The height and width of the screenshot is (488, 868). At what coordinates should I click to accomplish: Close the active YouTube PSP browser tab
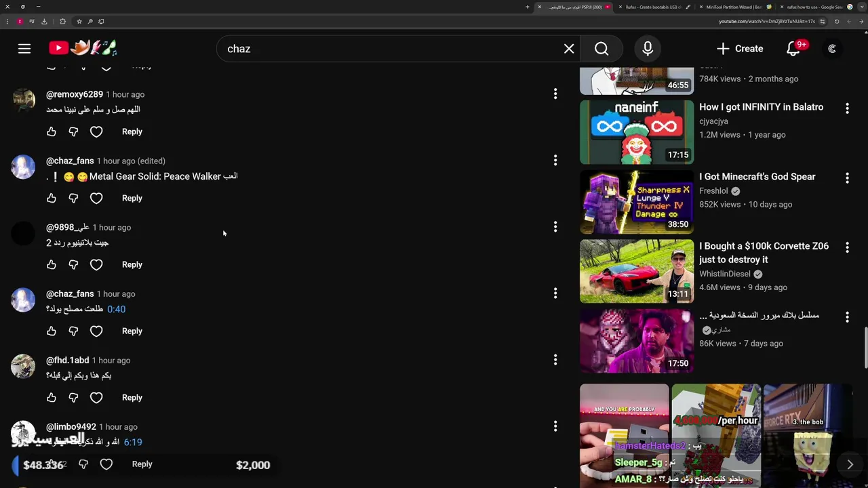(540, 7)
